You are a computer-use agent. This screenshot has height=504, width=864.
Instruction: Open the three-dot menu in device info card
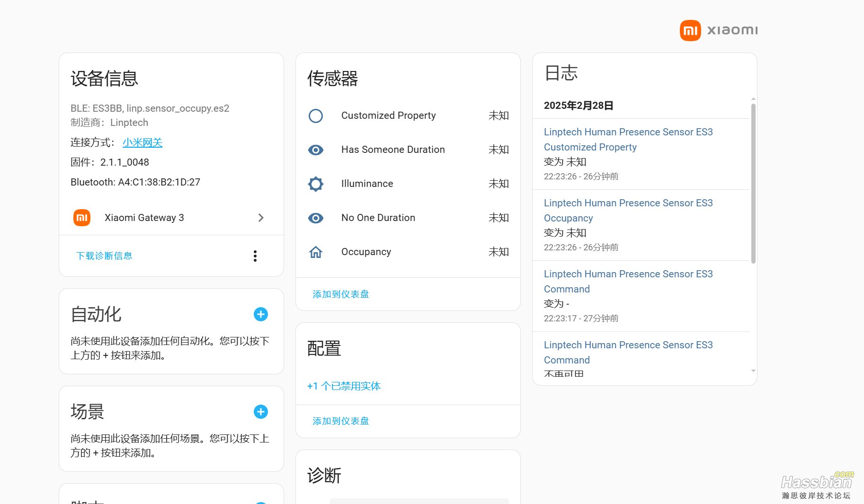[x=255, y=256]
